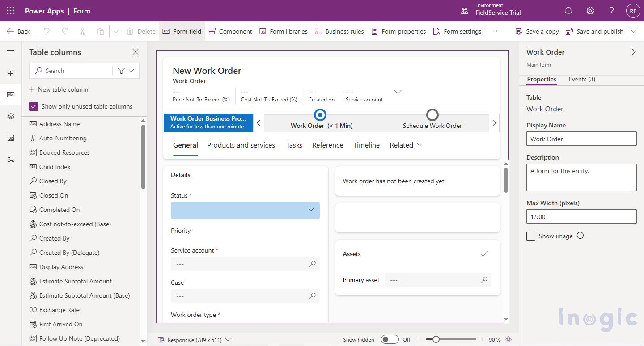Open Business rules from command bar
Viewport: 644px width, 346px height.
(x=339, y=31)
